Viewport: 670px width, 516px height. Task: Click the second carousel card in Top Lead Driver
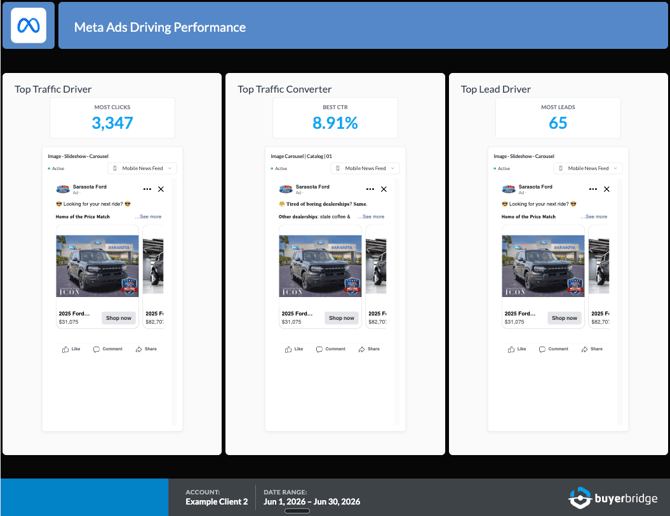tap(599, 277)
